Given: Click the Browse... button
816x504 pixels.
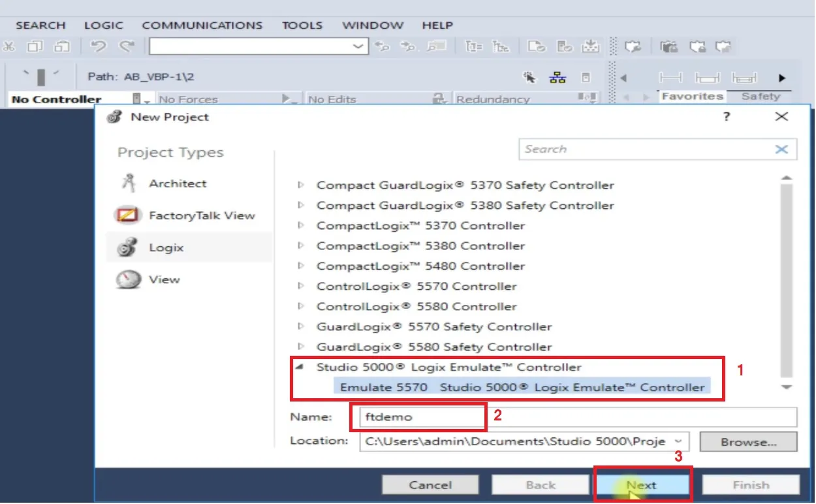Looking at the screenshot, I should coord(748,442).
